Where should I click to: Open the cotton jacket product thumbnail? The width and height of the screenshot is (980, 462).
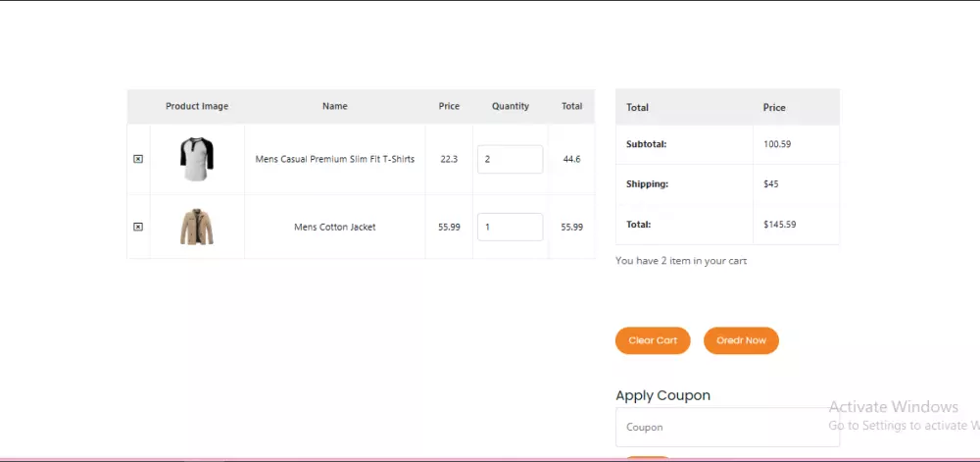197,227
